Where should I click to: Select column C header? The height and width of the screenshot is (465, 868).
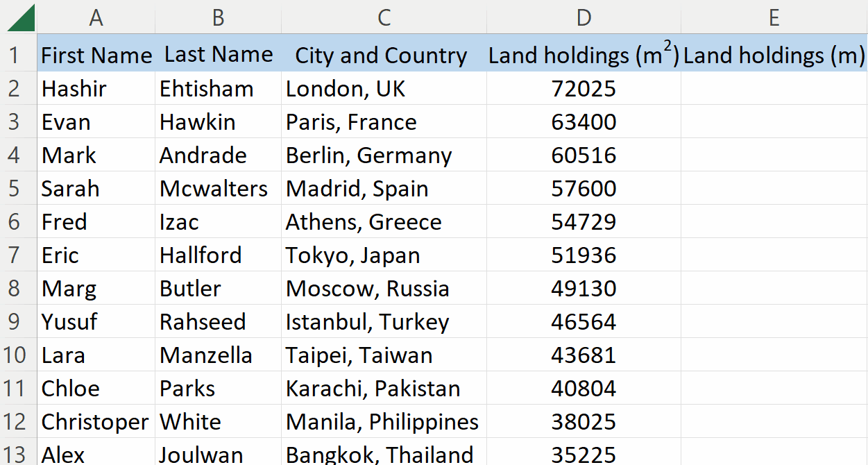click(384, 17)
